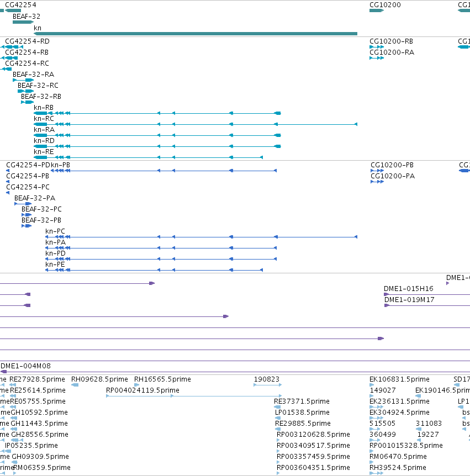This screenshot has height=476, width=470.
Task: Click EST label GH10592.5prime
Action: [x=39, y=412]
